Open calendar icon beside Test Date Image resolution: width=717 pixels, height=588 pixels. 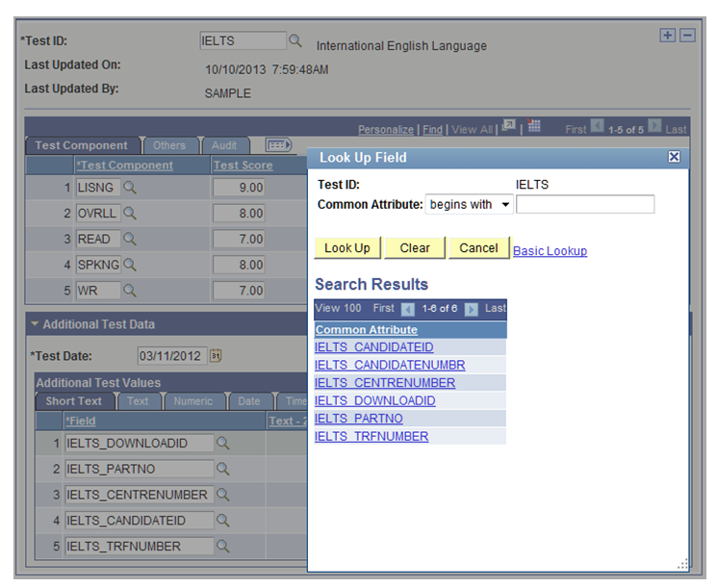(x=216, y=356)
